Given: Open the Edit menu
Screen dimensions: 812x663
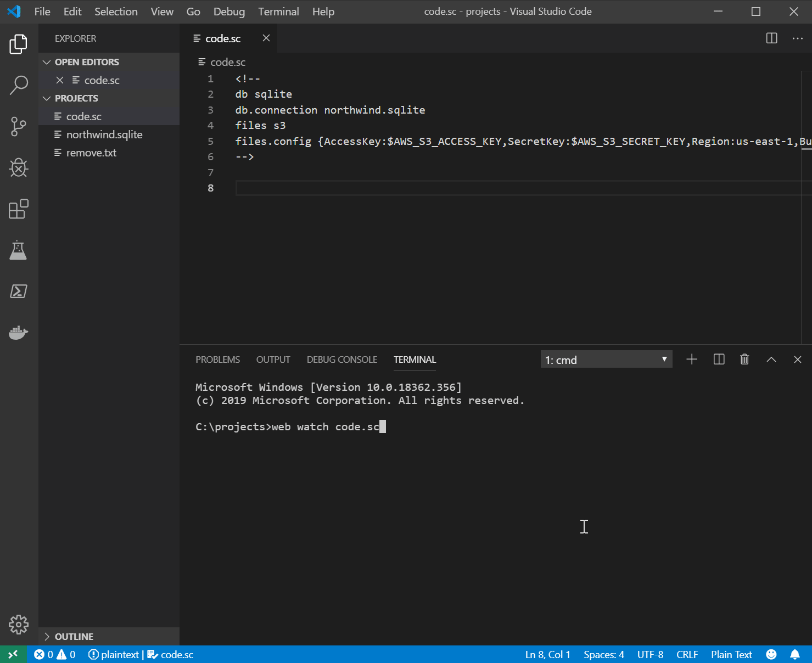Looking at the screenshot, I should coord(72,12).
